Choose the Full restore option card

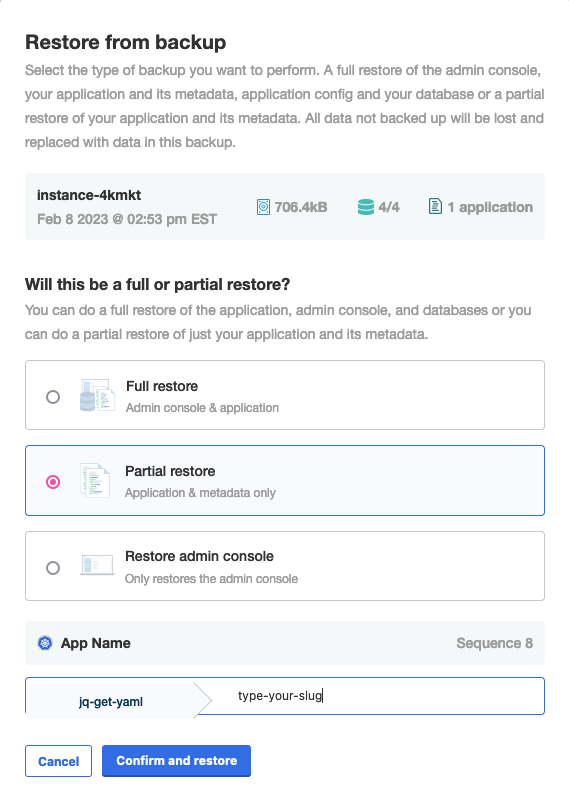tap(285, 395)
